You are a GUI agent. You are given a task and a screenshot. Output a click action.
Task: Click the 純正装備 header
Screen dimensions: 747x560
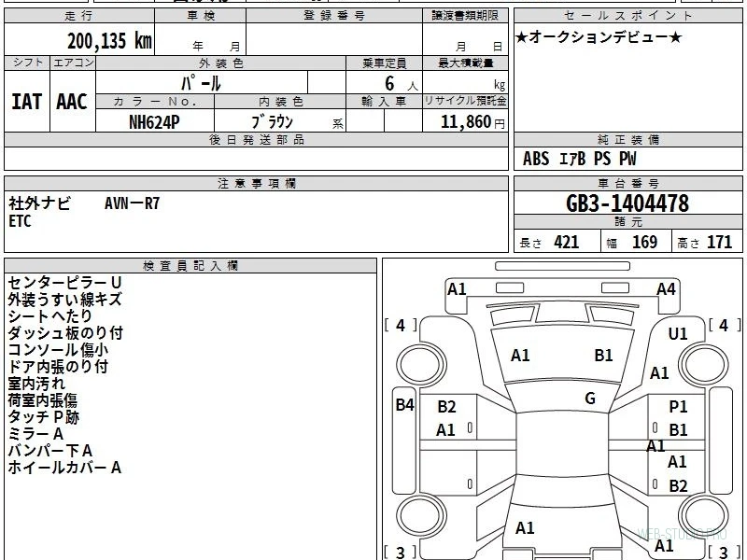tap(627, 139)
